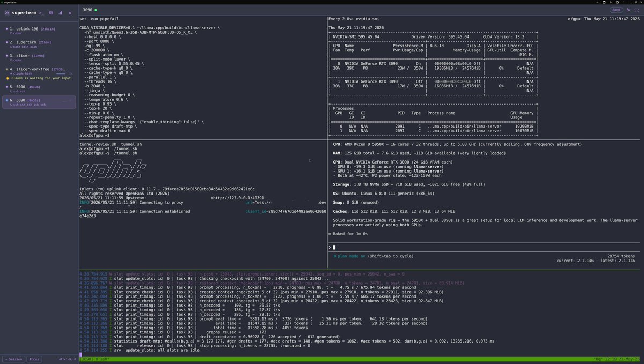Image resolution: width=644 pixels, height=364 pixels.
Task: Toggle fullscreen with the expand icon
Action: pos(638,10)
